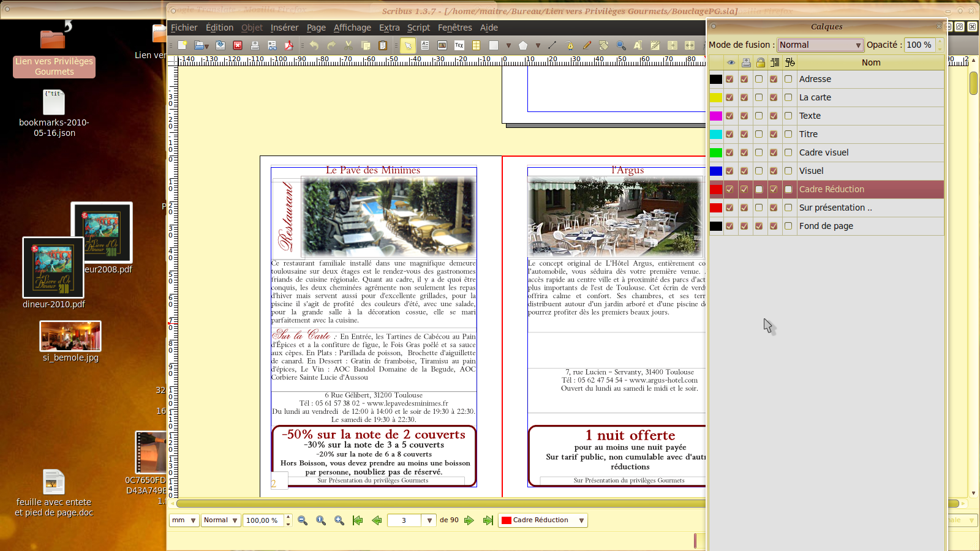This screenshot has width=980, height=551.
Task: Expand the Cadre Réduction layer selector
Action: [x=543, y=520]
